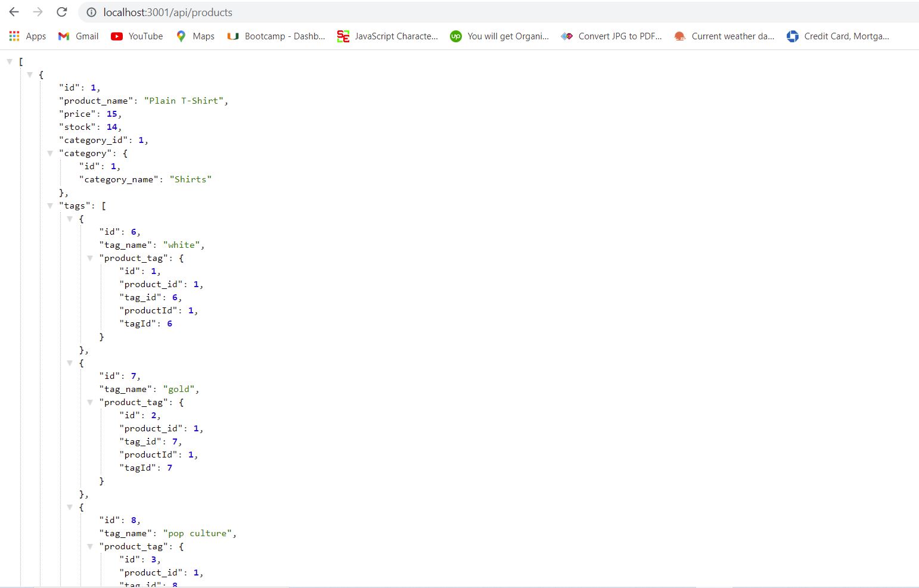Collapse the category object for Plain T-Shirt
The image size is (919, 588).
point(50,153)
